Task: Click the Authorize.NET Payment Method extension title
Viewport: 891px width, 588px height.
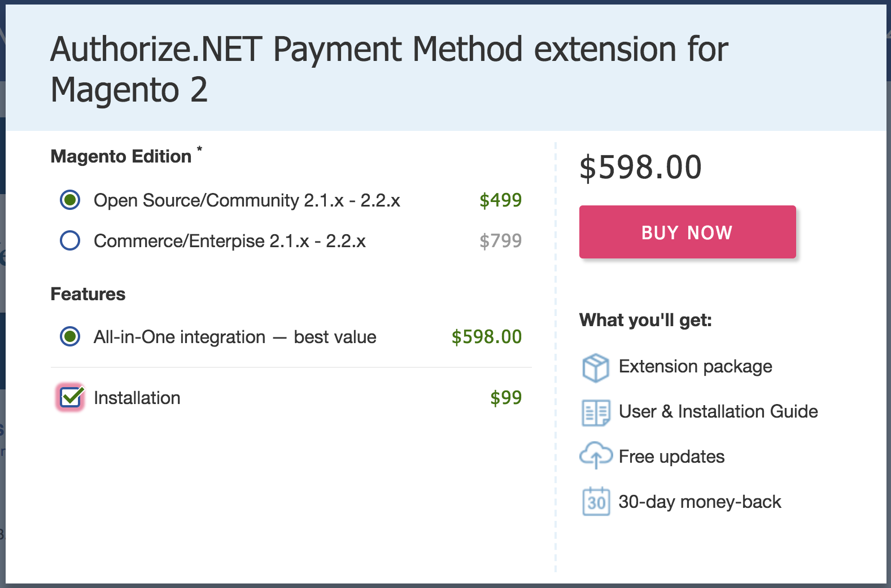Action: click(389, 69)
